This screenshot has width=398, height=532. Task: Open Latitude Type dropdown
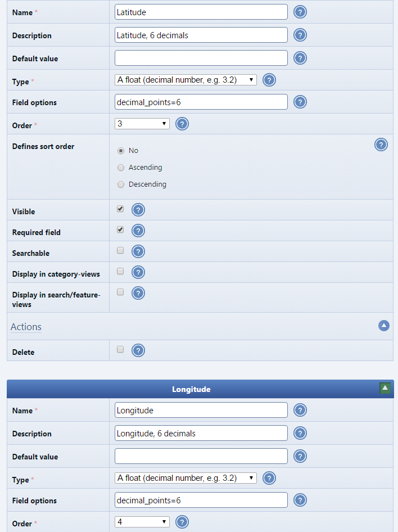(186, 80)
